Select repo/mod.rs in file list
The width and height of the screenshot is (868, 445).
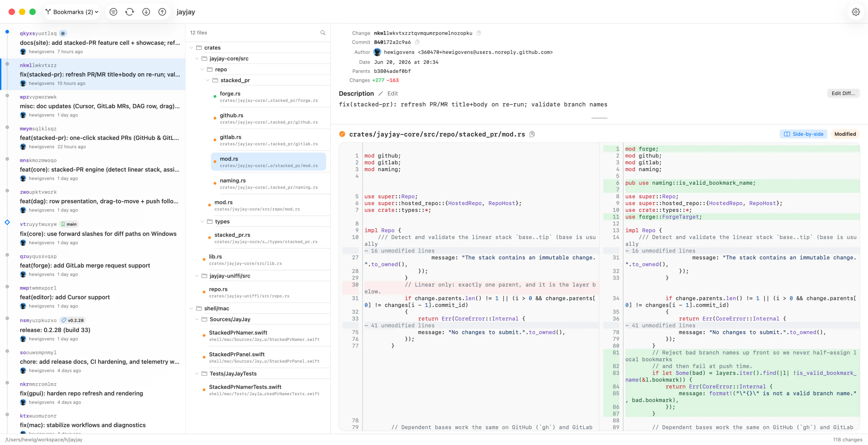pyautogui.click(x=266, y=205)
